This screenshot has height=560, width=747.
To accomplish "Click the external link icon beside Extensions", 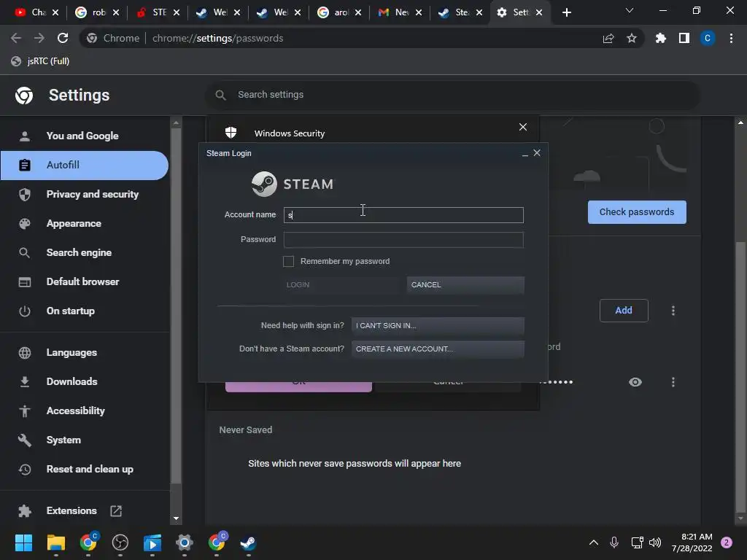I will point(116,511).
